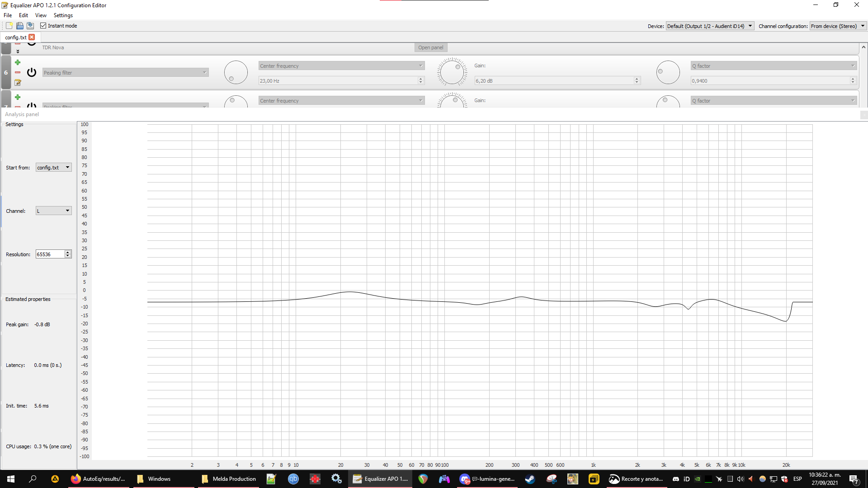Click the Open file toolbar icon
Image resolution: width=868 pixels, height=488 pixels.
pyautogui.click(x=20, y=26)
